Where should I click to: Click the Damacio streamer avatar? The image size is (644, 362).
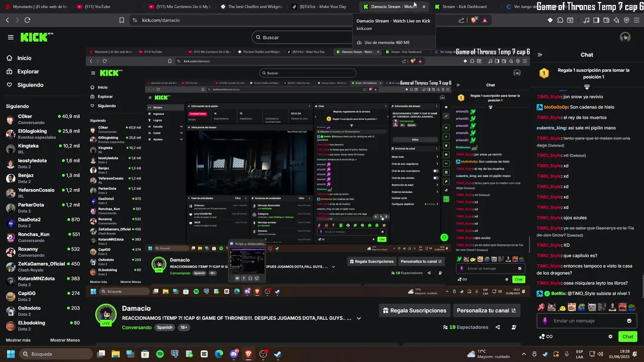tap(106, 315)
